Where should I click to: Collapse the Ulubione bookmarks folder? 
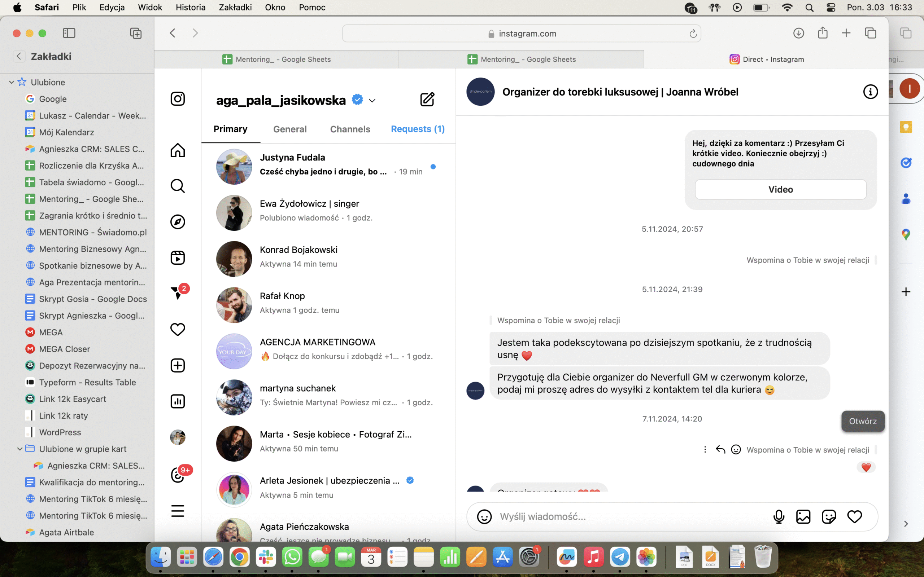coord(12,83)
